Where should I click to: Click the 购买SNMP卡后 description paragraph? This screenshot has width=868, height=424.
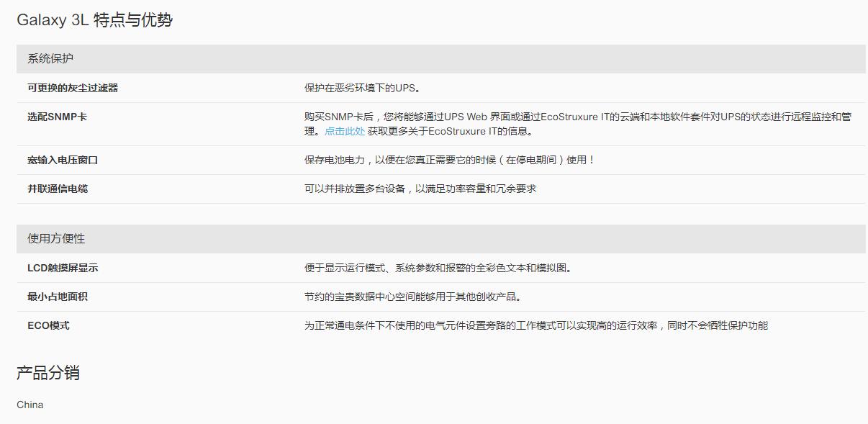(577, 117)
